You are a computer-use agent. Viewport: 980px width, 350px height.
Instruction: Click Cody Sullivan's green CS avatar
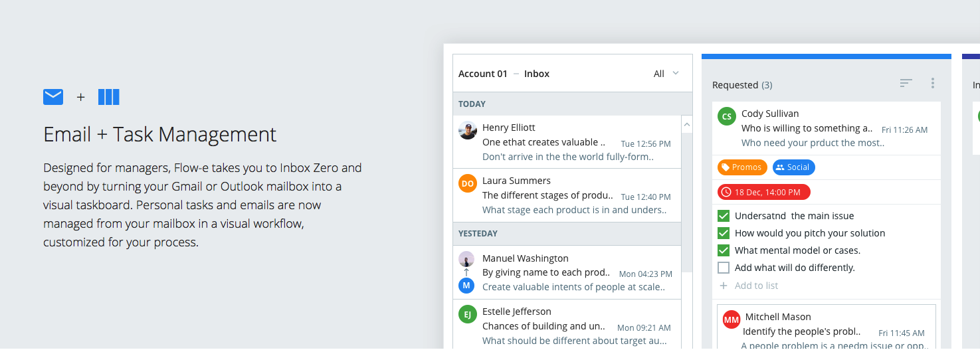(727, 116)
